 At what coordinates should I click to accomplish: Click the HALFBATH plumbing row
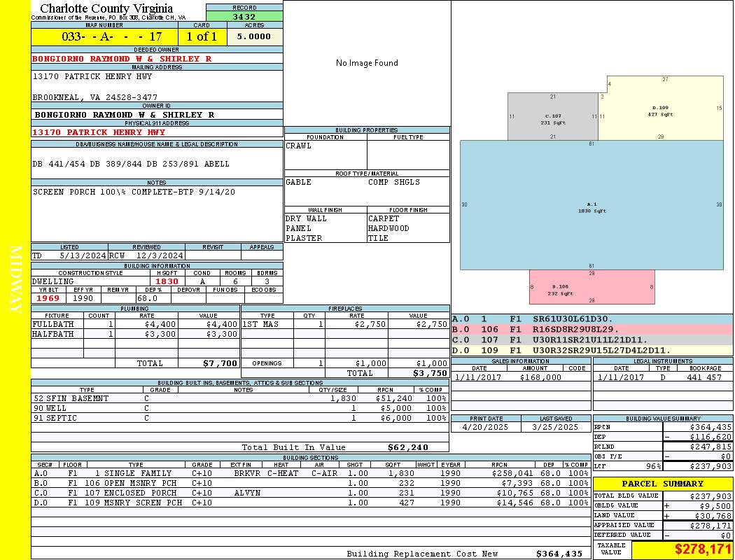136,334
